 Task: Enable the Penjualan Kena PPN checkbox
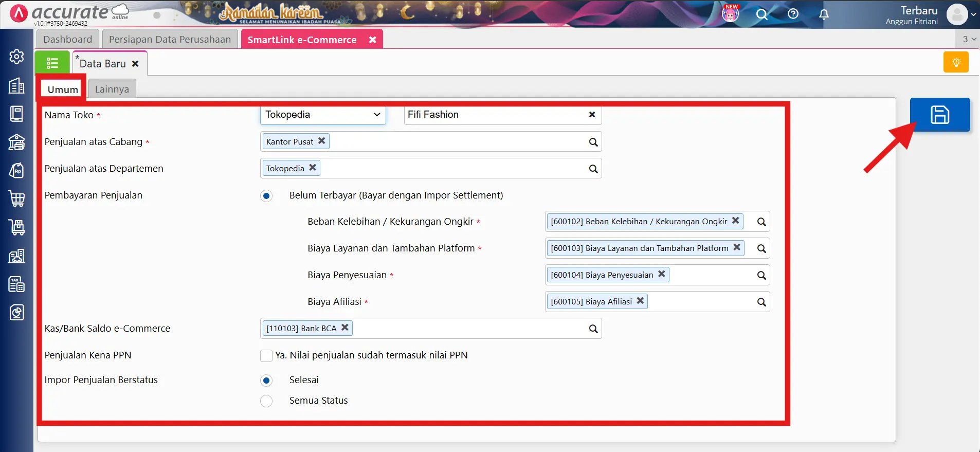point(266,356)
